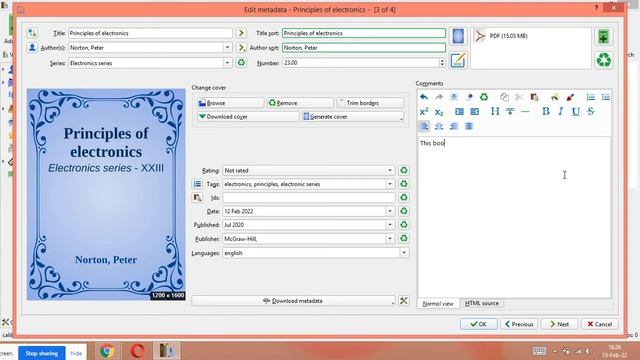This screenshot has width=640, height=360.
Task: Click the copy icon in Comments toolbar
Action: click(x=504, y=97)
